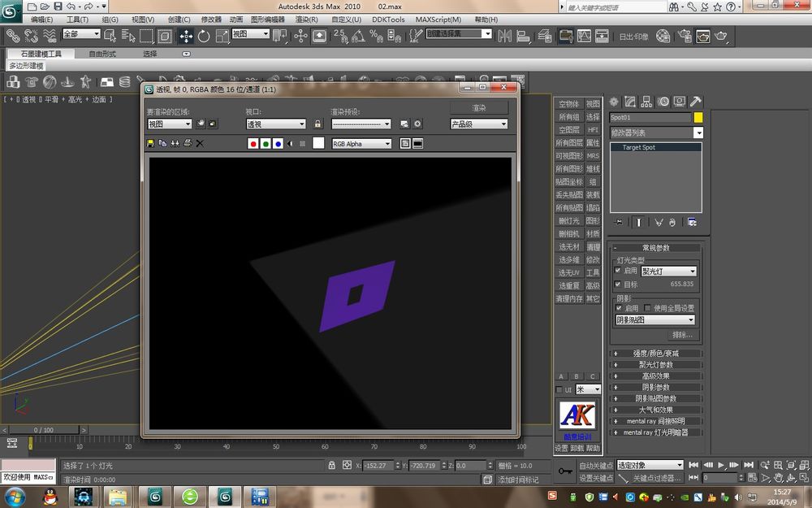Select the Move tool in main toolbar
This screenshot has width=812, height=508.
pos(185,36)
